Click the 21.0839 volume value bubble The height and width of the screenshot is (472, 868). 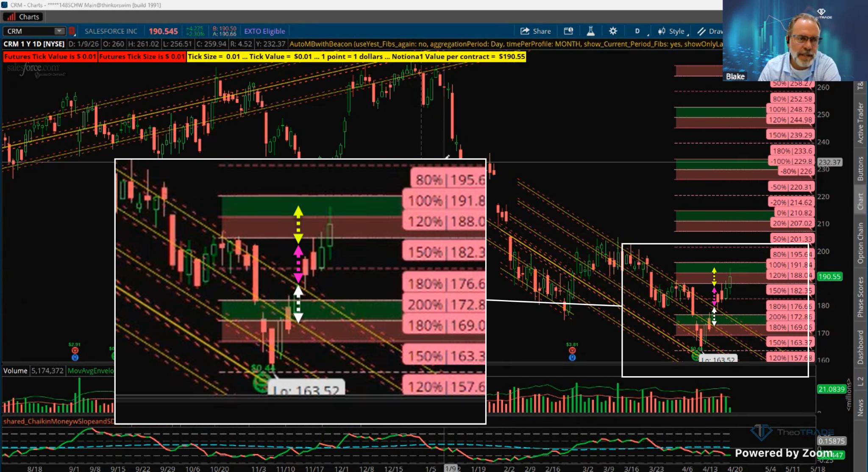point(832,389)
